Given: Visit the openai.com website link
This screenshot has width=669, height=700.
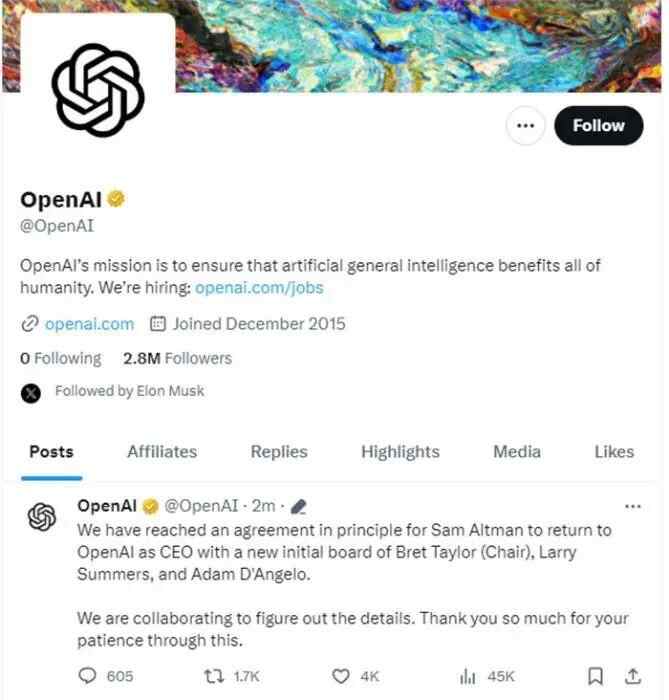Looking at the screenshot, I should 89,324.
